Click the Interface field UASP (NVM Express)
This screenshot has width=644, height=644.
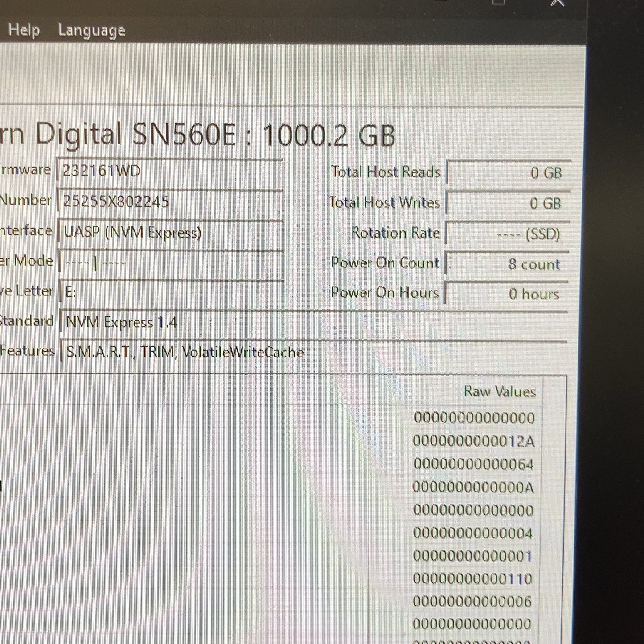click(171, 232)
